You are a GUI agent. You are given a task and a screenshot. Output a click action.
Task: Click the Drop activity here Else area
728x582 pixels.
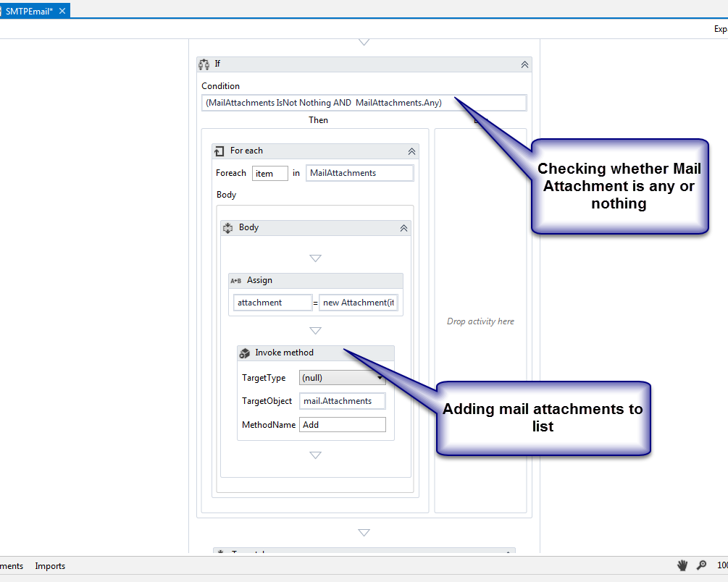[480, 321]
